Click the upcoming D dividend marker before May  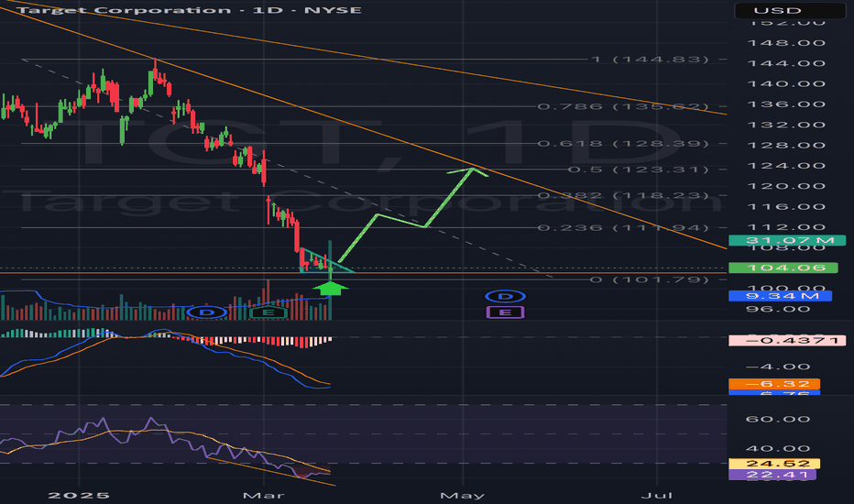click(505, 296)
